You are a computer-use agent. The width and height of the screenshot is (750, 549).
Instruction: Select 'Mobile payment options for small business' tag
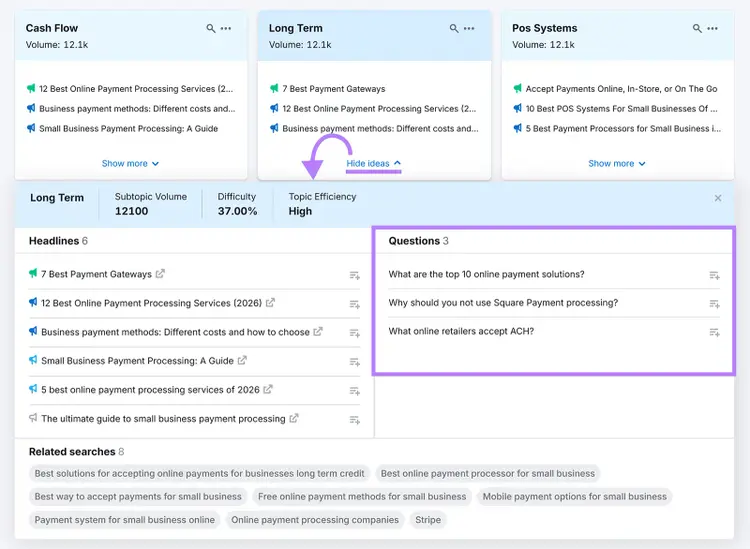click(574, 496)
